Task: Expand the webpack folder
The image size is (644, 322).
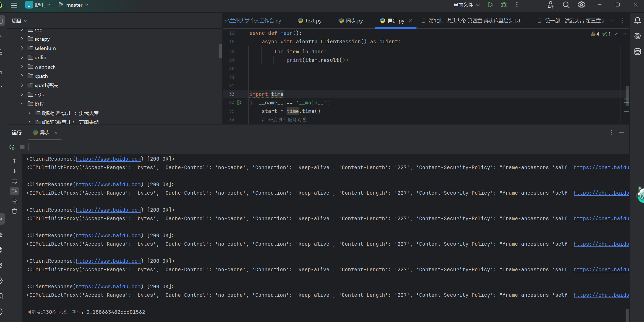Action: coord(22,67)
